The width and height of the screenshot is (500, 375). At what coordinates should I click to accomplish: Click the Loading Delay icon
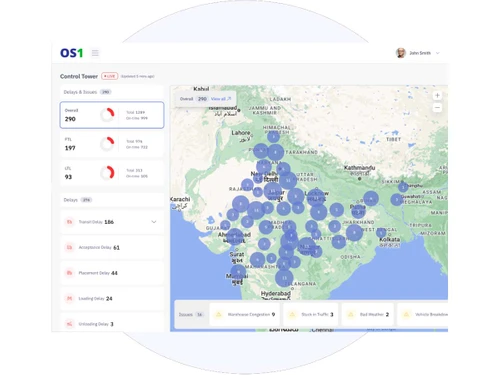point(69,298)
